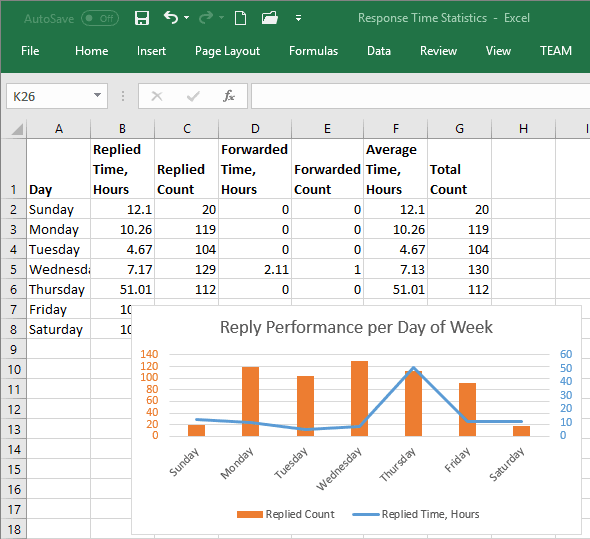Switch to the Page Layout tab

click(227, 51)
